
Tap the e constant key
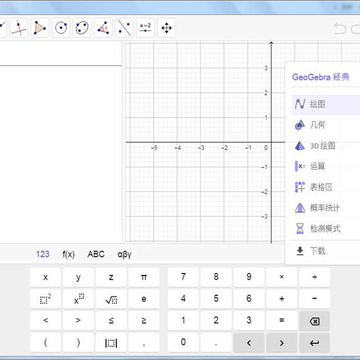coord(144,299)
